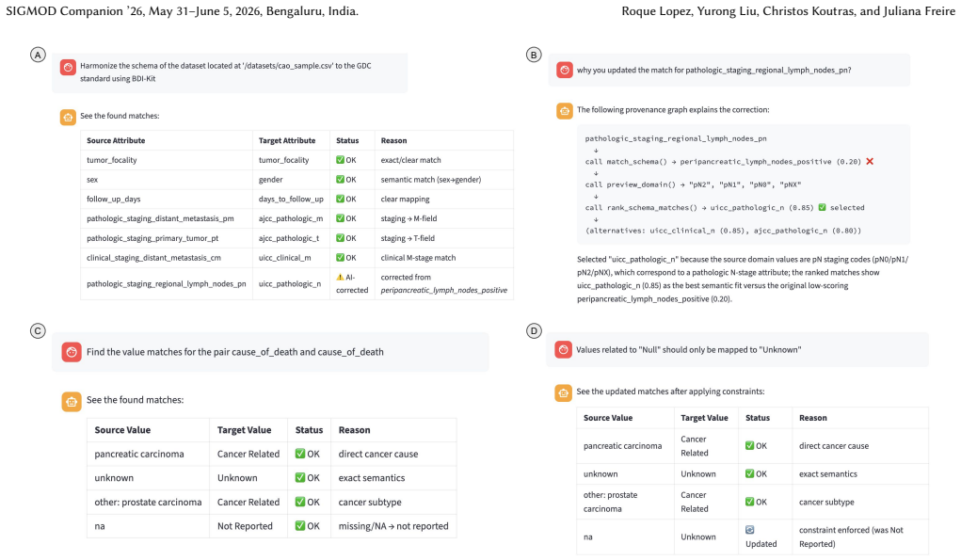This screenshot has width=961, height=560.
Task: Click the Source Attribute column header
Action: (x=116, y=140)
